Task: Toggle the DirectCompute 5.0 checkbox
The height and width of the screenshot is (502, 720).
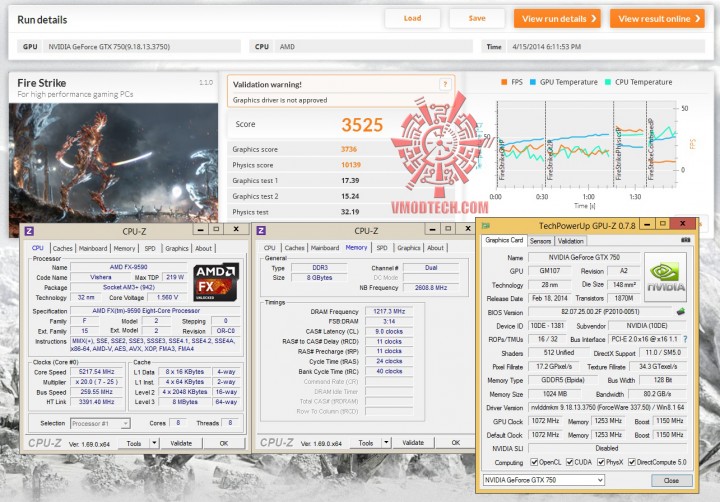Action: click(x=632, y=462)
